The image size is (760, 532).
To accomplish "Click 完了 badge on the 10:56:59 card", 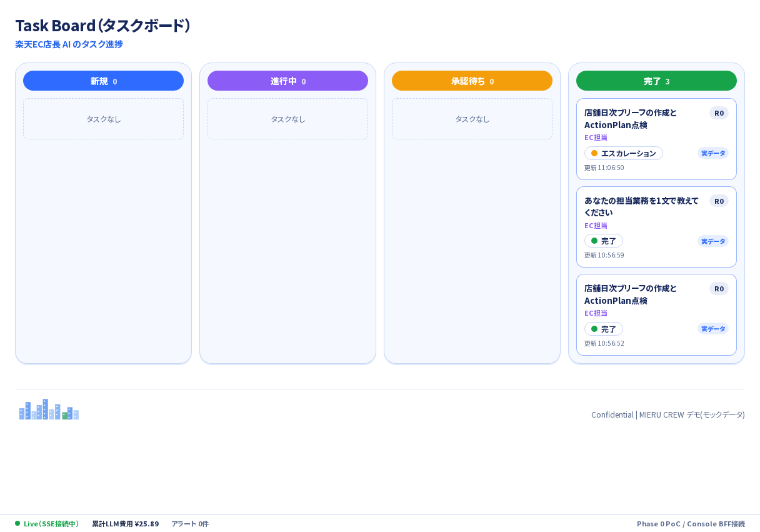I will coord(603,241).
